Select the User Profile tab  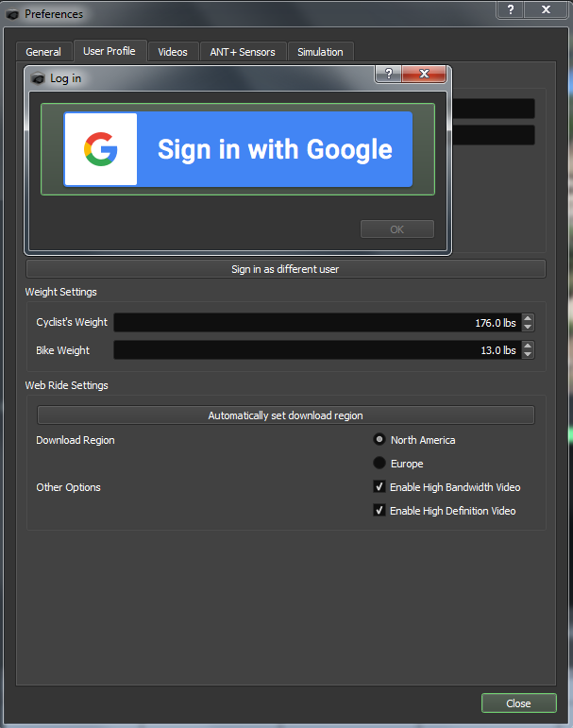click(x=110, y=51)
